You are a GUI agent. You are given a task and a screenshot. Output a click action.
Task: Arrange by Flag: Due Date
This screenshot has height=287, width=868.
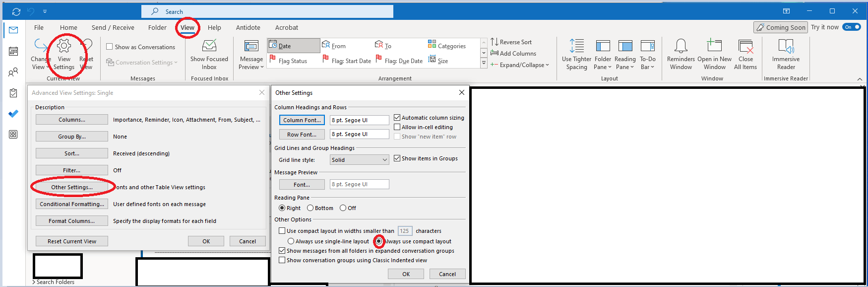pyautogui.click(x=399, y=61)
